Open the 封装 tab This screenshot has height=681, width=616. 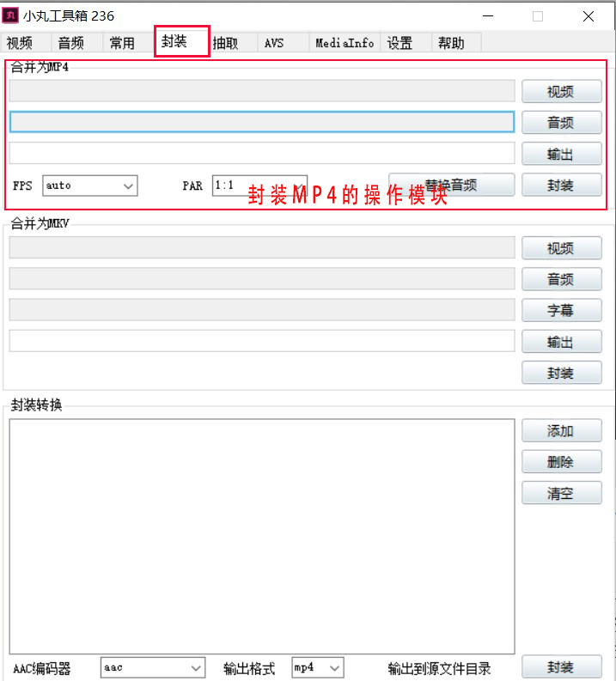(x=182, y=42)
